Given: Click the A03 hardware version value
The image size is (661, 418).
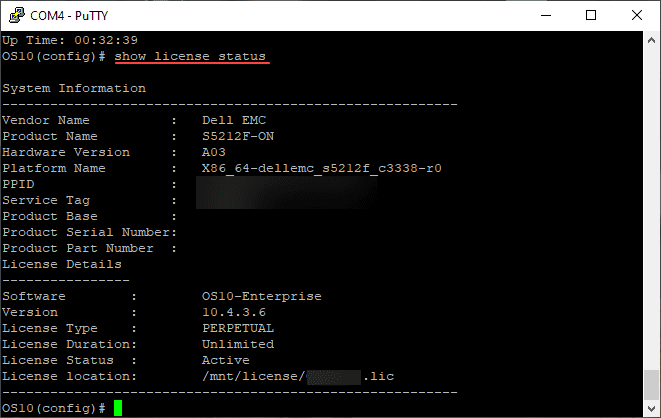Looking at the screenshot, I should click(x=214, y=152).
